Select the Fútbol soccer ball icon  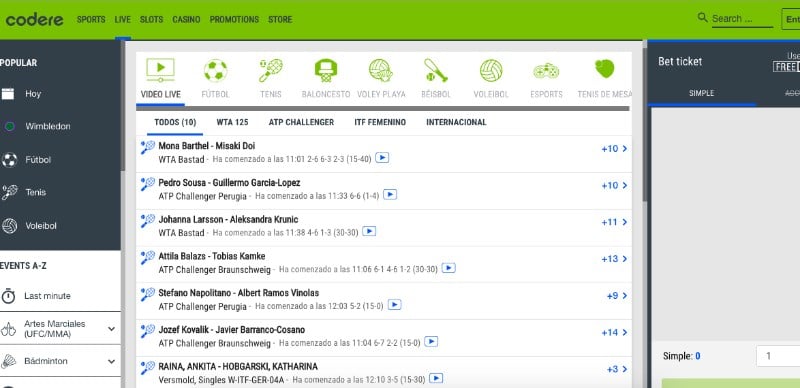[x=215, y=70]
